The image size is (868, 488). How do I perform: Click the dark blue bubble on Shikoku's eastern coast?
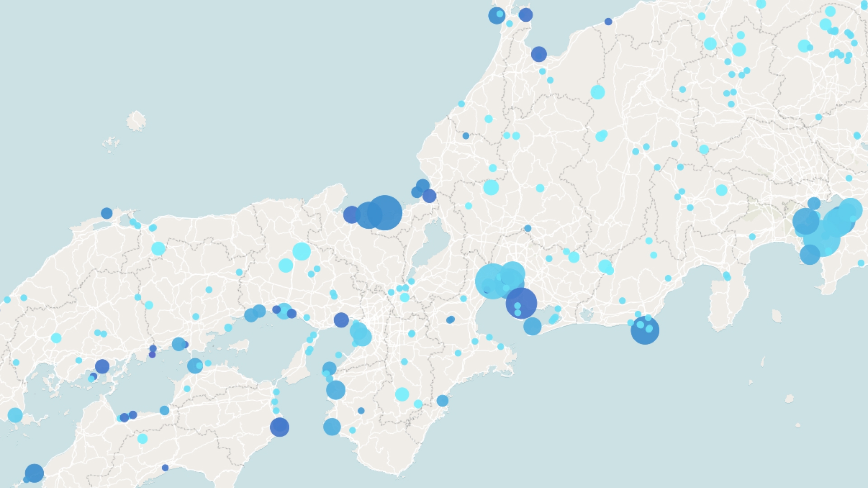click(x=279, y=427)
